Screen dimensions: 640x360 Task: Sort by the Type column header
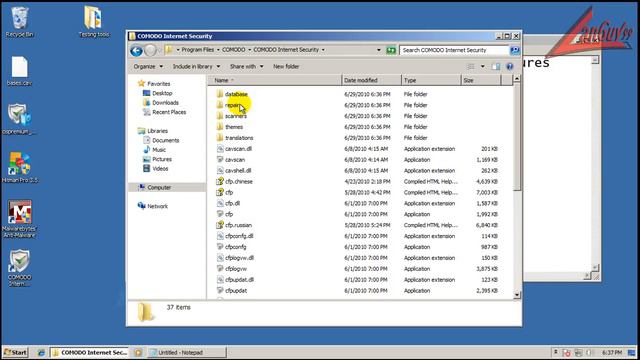[431, 80]
